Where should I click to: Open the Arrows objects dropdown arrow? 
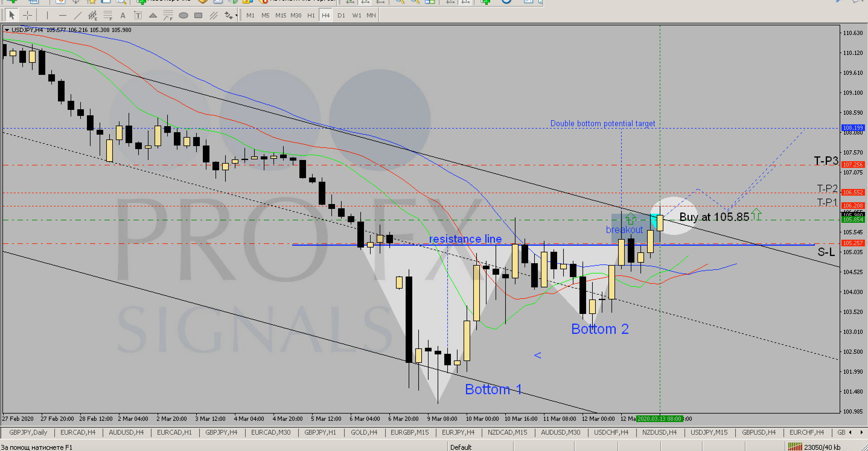tap(236, 15)
